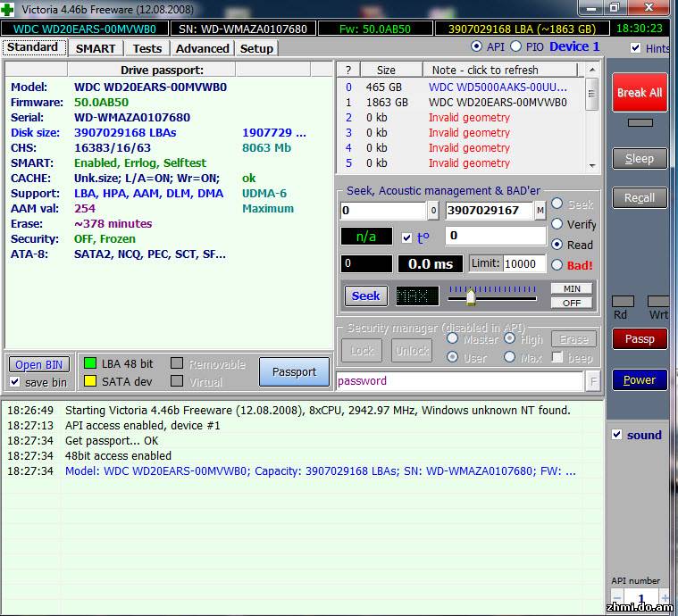Screen dimensions: 678x616
Task: Toggle the temperature t° checkbox
Action: tap(406, 237)
